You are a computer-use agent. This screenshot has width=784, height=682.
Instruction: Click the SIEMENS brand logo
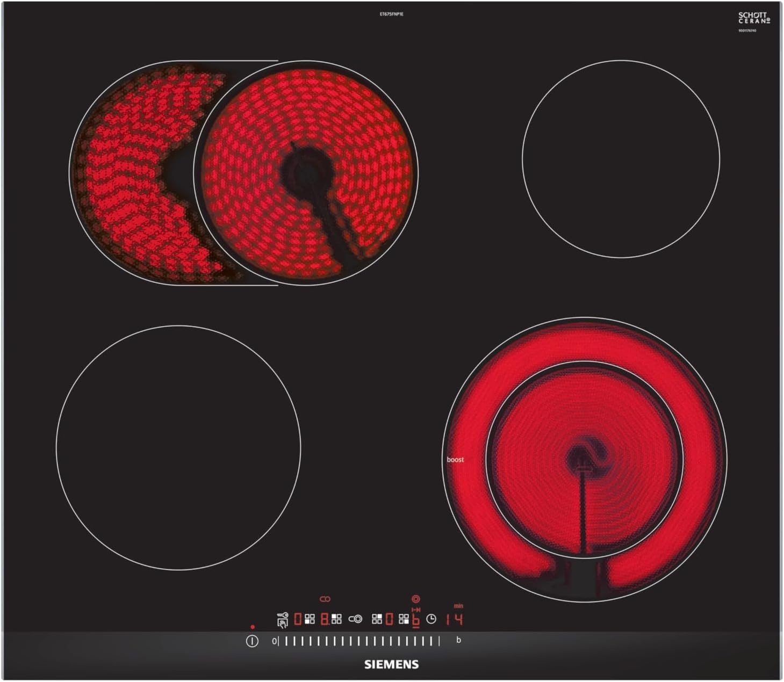(x=391, y=664)
